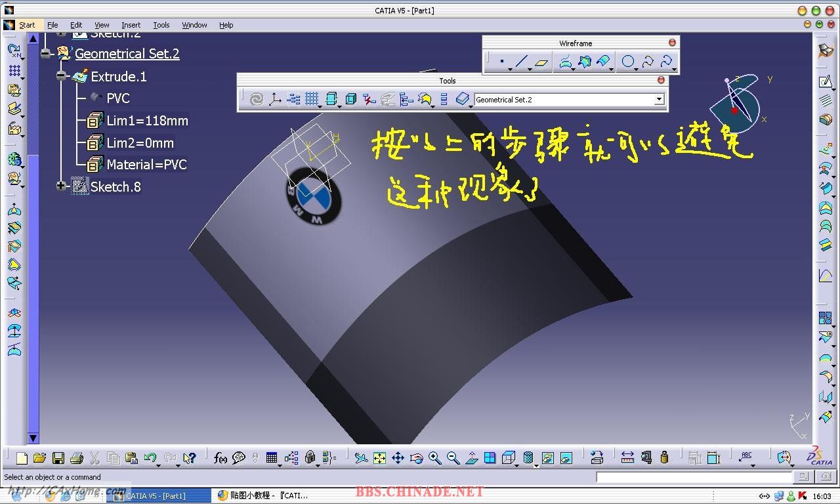
Task: Select the Lim1=118mm parameter
Action: 147,121
